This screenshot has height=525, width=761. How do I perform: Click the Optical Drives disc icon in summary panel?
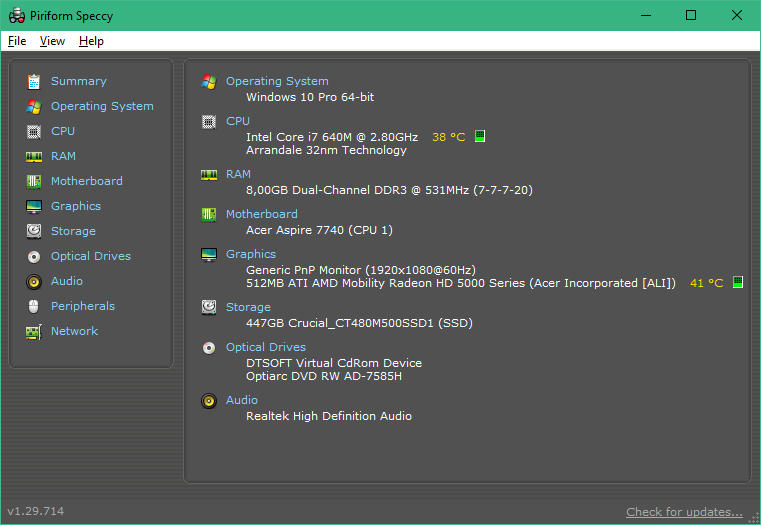209,347
